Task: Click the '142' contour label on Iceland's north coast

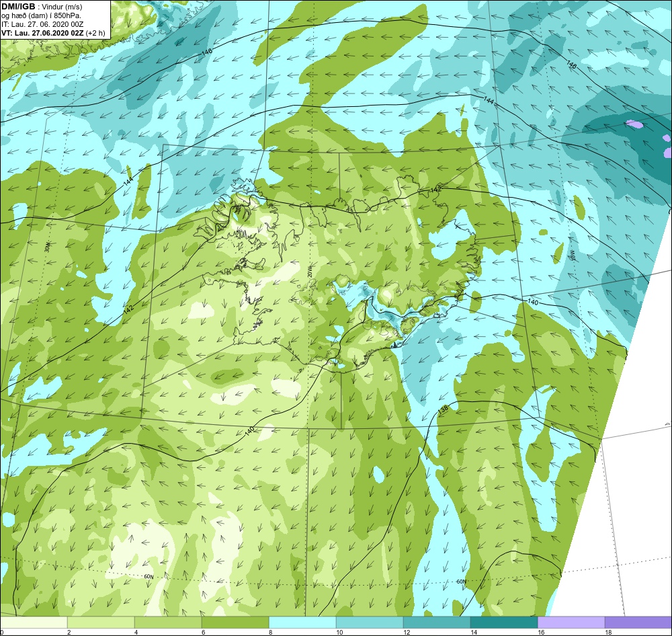Action: point(435,190)
